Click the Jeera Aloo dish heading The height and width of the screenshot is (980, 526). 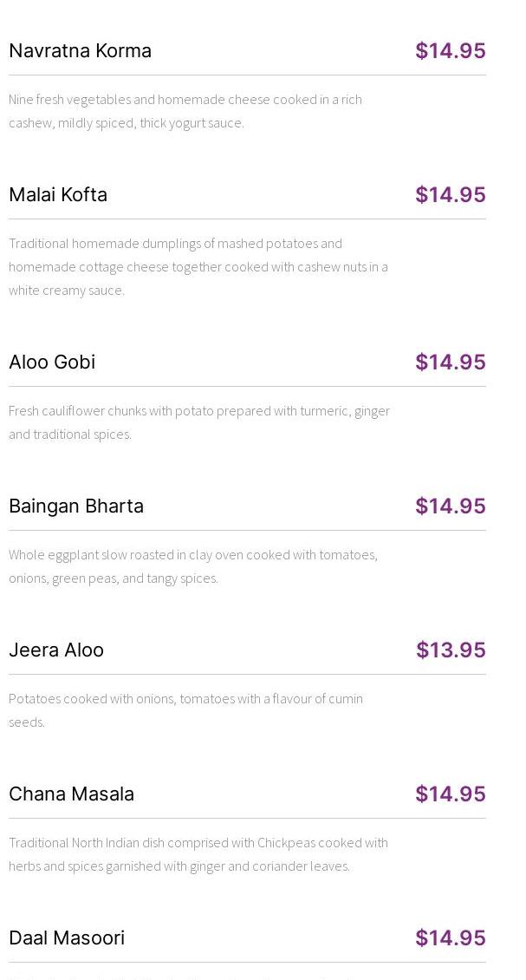56,650
